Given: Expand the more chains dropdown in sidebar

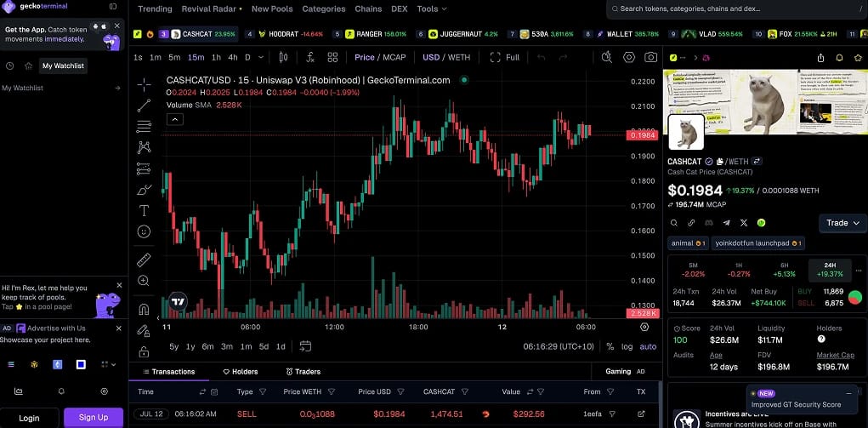Looking at the screenshot, I should click(x=109, y=364).
